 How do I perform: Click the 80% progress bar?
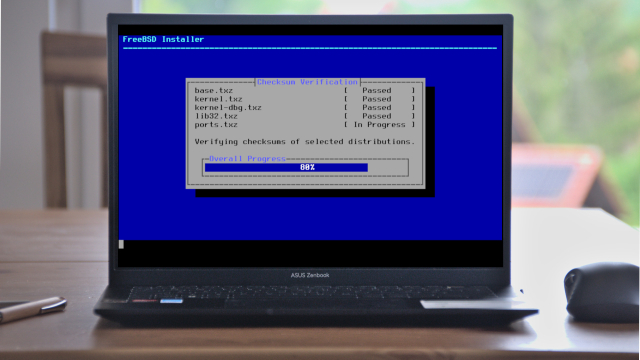[x=286, y=167]
